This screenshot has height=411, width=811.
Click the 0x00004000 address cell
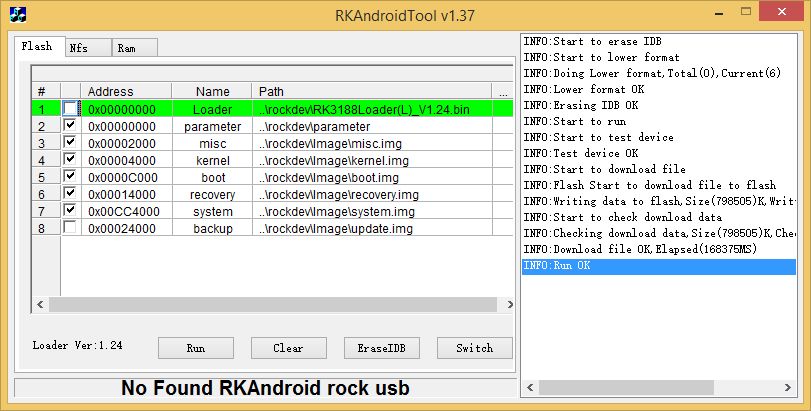pos(126,160)
